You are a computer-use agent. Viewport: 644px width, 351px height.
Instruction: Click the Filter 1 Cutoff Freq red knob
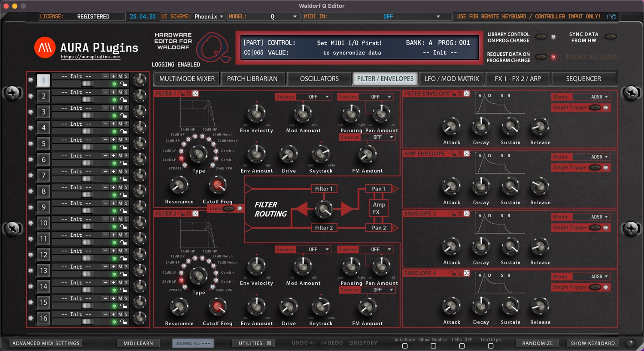tap(218, 185)
